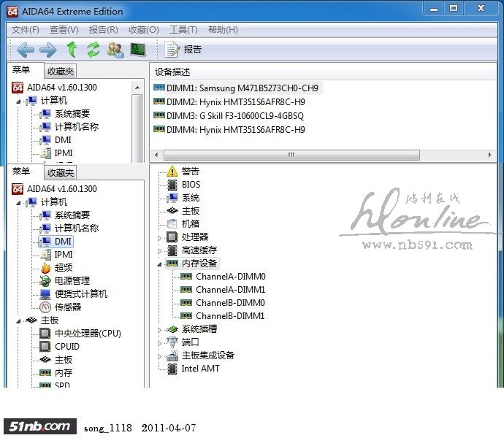Click the 设备描述 column header
504x438 pixels.
coord(323,72)
